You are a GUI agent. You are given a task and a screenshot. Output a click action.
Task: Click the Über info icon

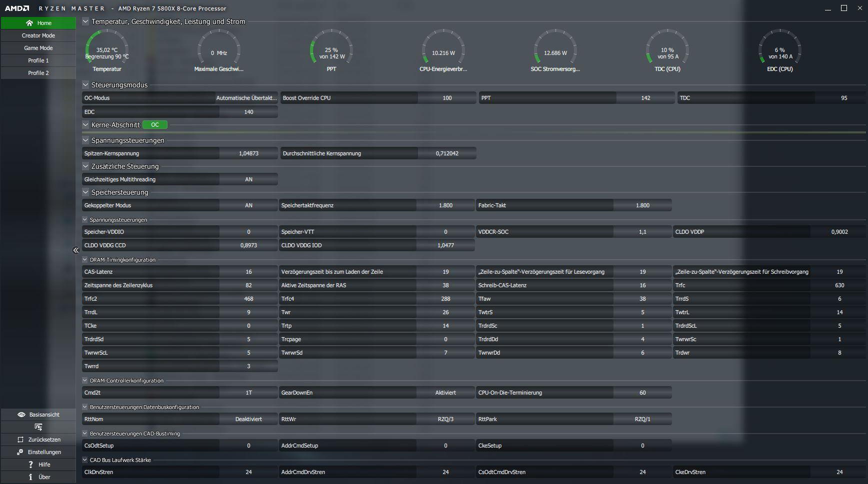click(30, 477)
